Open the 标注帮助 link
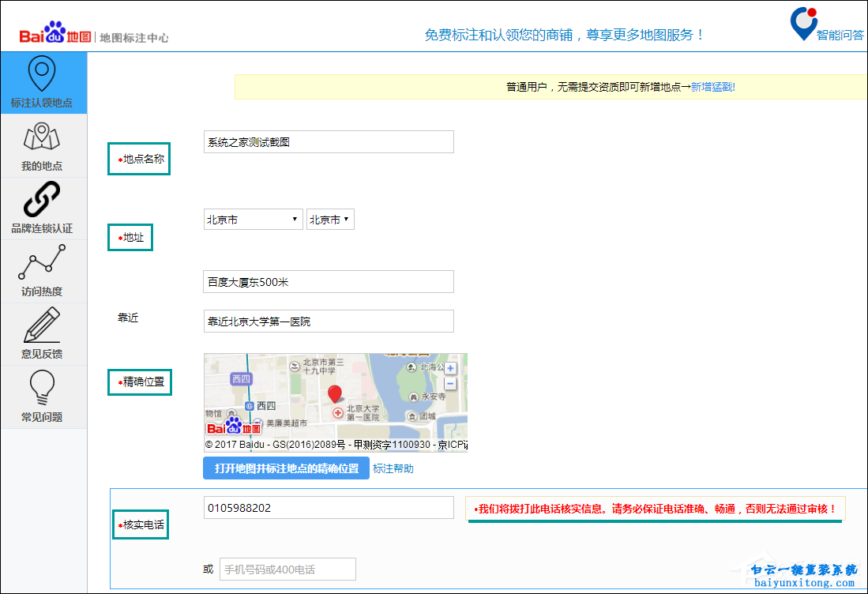This screenshot has width=868, height=594. click(393, 468)
